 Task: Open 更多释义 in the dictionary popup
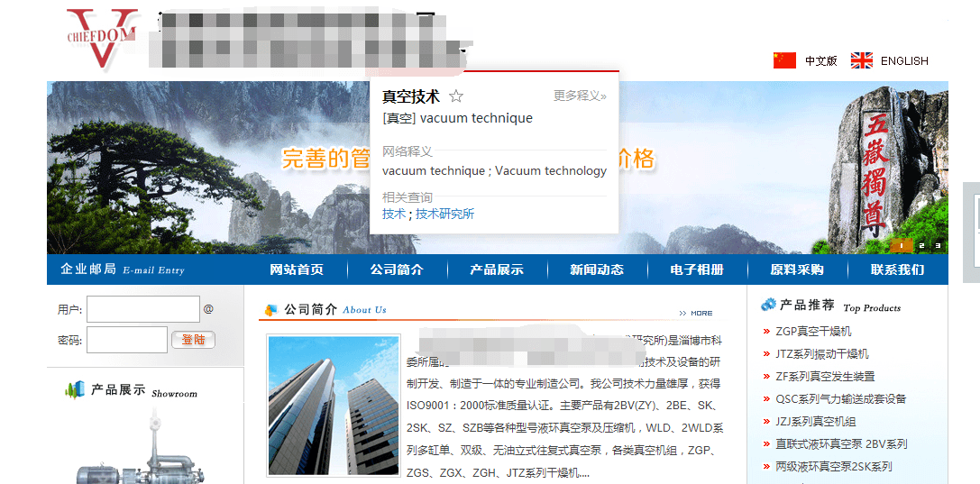click(x=580, y=96)
